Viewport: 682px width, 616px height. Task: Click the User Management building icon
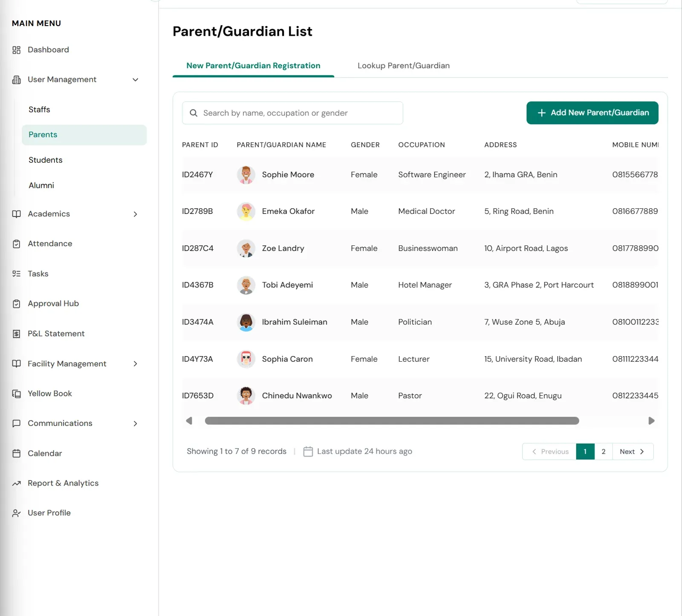pyautogui.click(x=16, y=80)
